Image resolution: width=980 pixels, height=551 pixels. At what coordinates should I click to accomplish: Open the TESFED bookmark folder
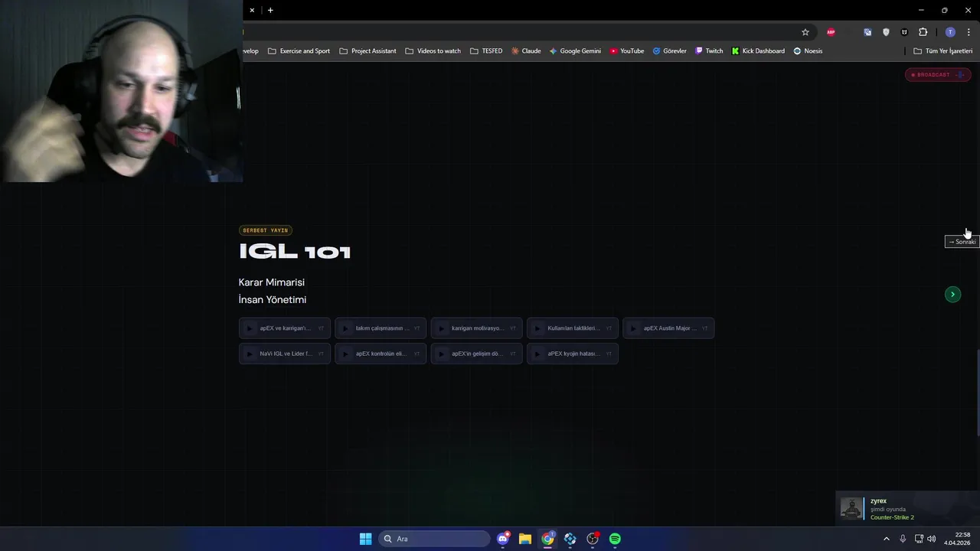[x=486, y=51]
